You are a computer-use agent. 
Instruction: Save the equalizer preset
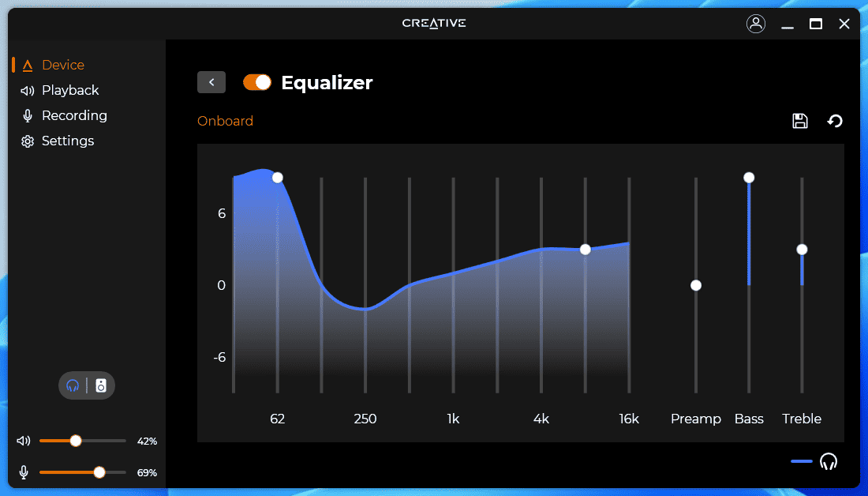click(800, 121)
